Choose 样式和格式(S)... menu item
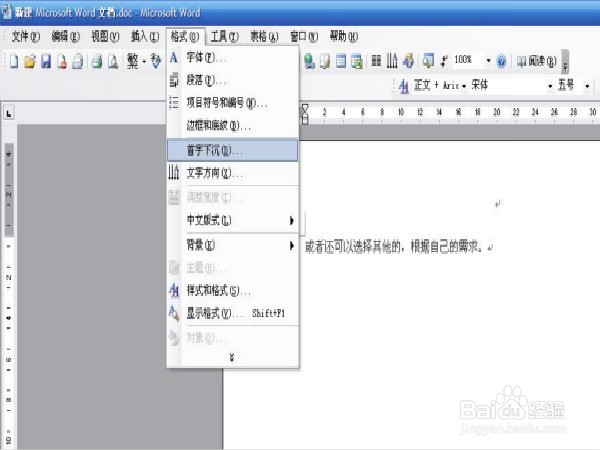The image size is (600, 450). [233, 291]
